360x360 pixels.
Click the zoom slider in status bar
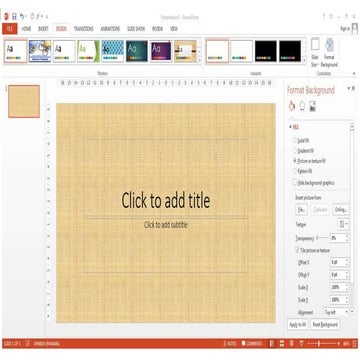point(323,343)
